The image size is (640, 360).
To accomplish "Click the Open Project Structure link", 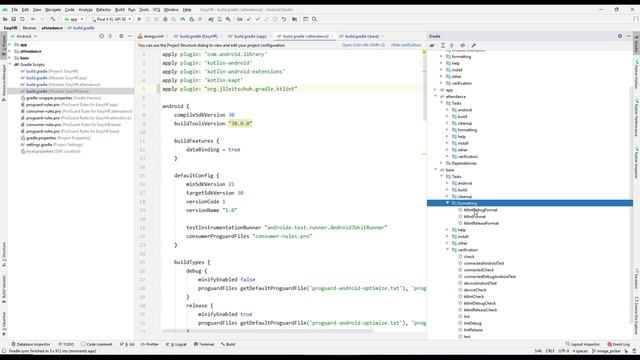I will [x=363, y=45].
